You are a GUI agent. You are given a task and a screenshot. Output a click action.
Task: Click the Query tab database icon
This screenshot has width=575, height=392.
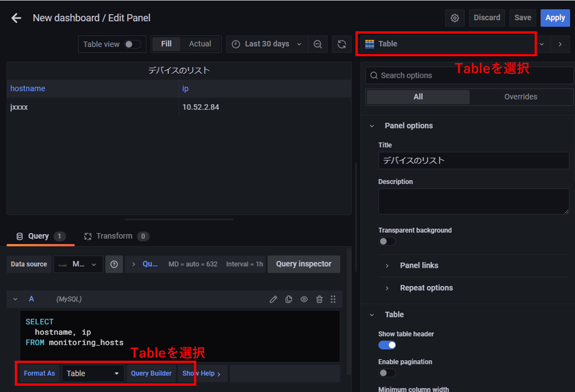[20, 236]
